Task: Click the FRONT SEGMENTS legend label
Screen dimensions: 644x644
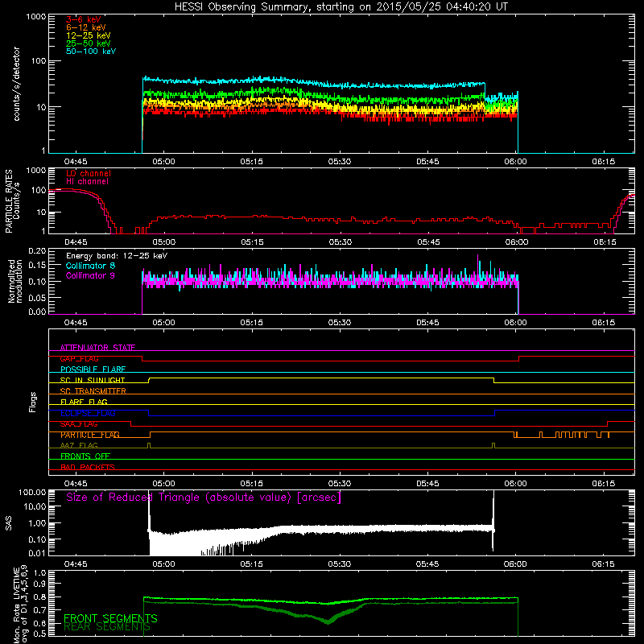Action: [x=110, y=618]
